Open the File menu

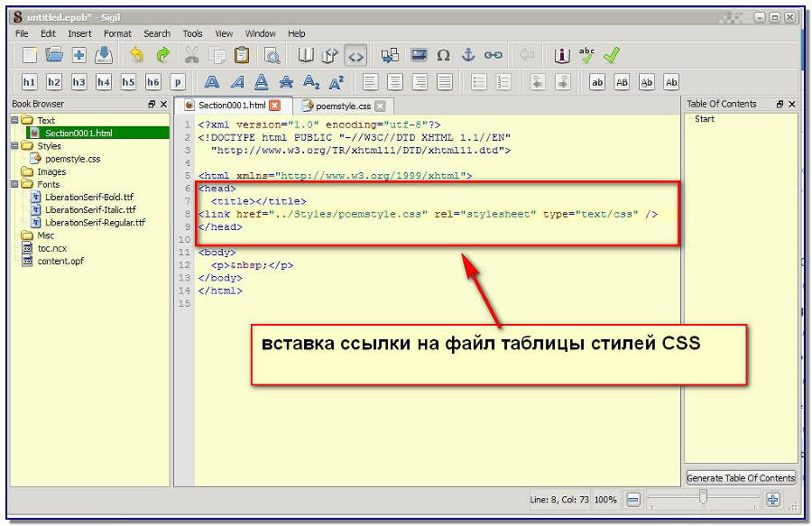tap(22, 33)
